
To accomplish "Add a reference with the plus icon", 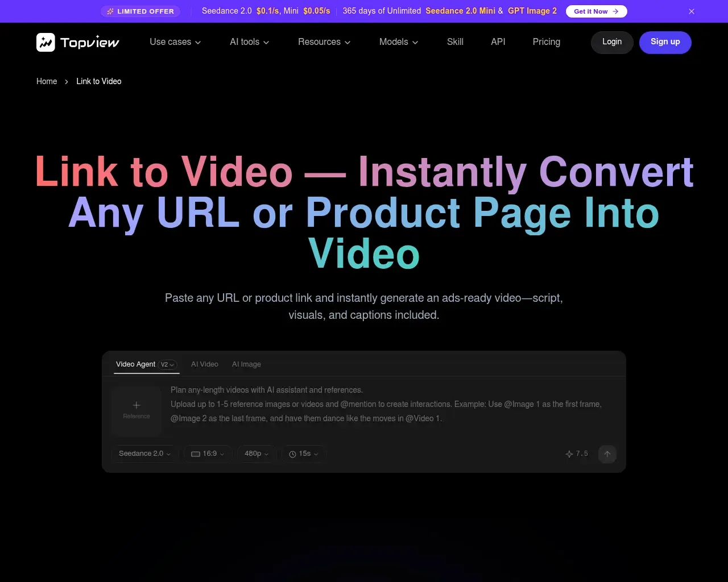I will pyautogui.click(x=136, y=410).
